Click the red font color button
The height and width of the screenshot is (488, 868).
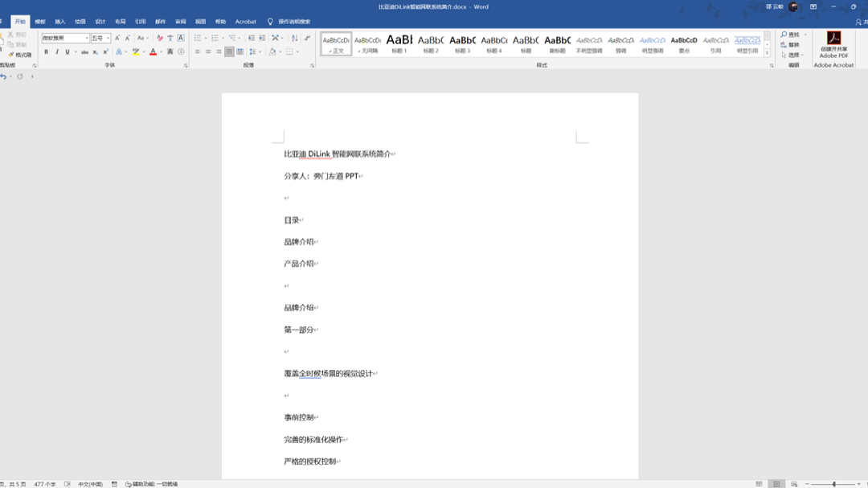pos(153,52)
